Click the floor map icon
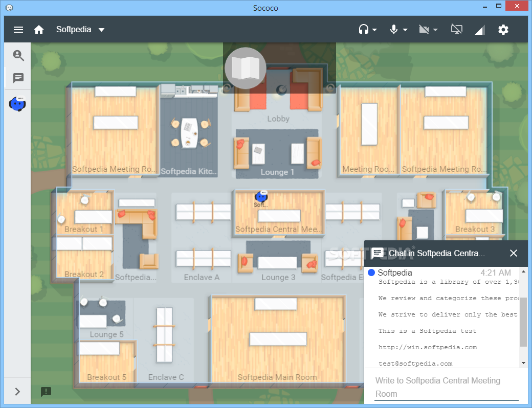 tap(246, 68)
